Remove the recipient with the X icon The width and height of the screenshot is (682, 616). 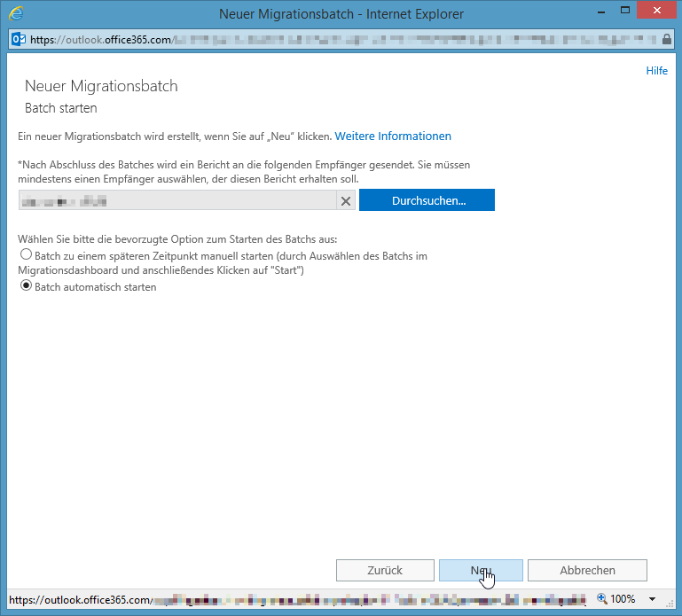(x=346, y=201)
